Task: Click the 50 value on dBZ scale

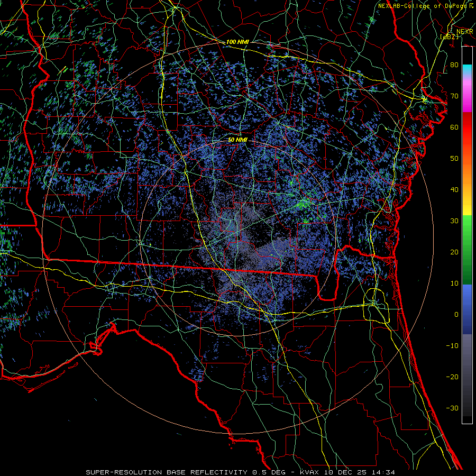Action: pos(454,159)
